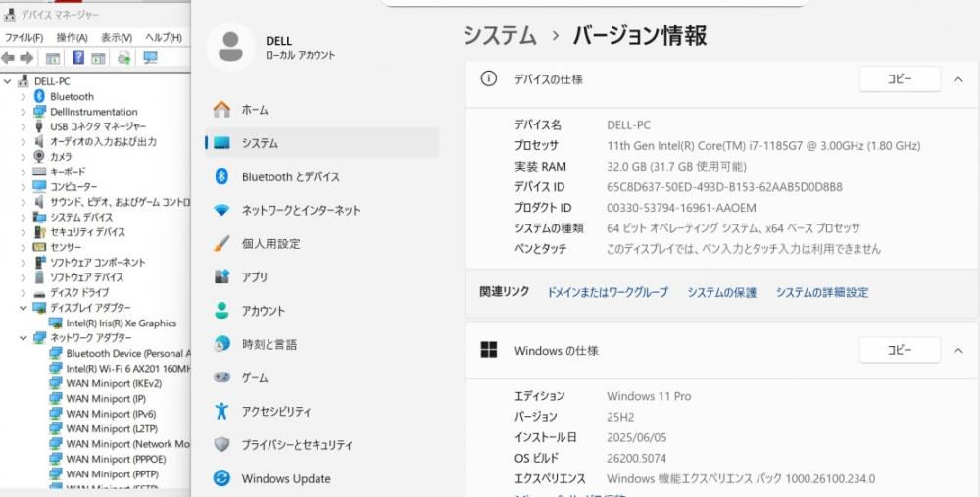Click the DELL user avatar picture
The width and height of the screenshot is (980, 497).
click(230, 47)
